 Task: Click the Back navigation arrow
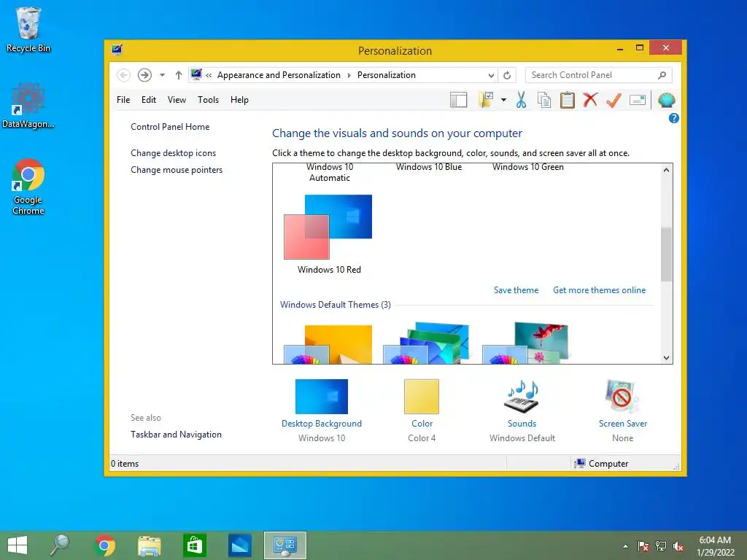point(123,75)
